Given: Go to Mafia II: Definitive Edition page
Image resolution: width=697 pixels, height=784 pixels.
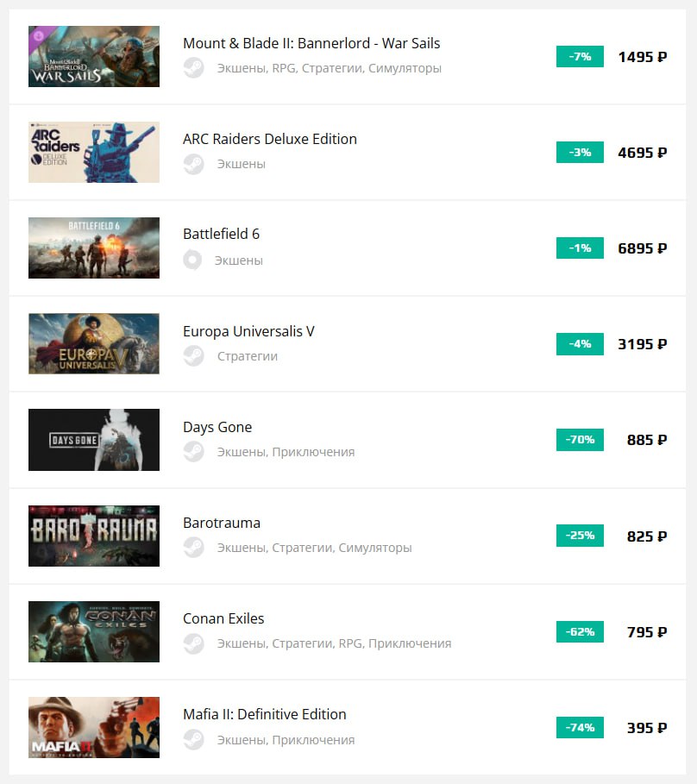Looking at the screenshot, I should [x=264, y=714].
